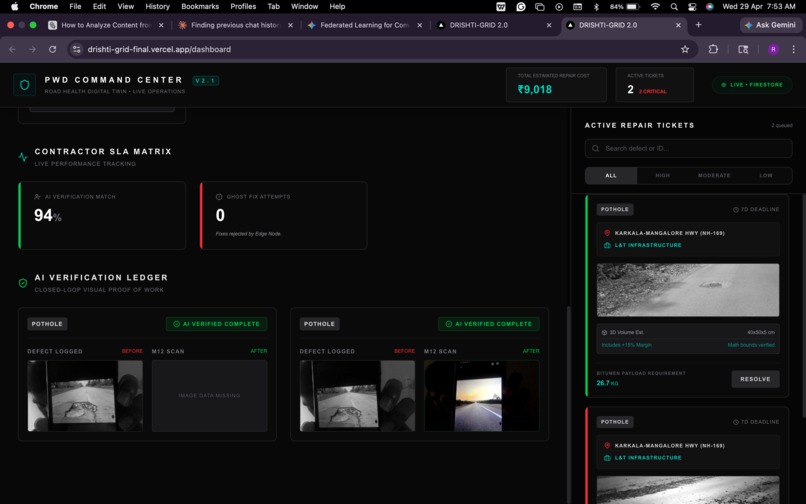Open the Chrome profile avatar

pyautogui.click(x=773, y=49)
